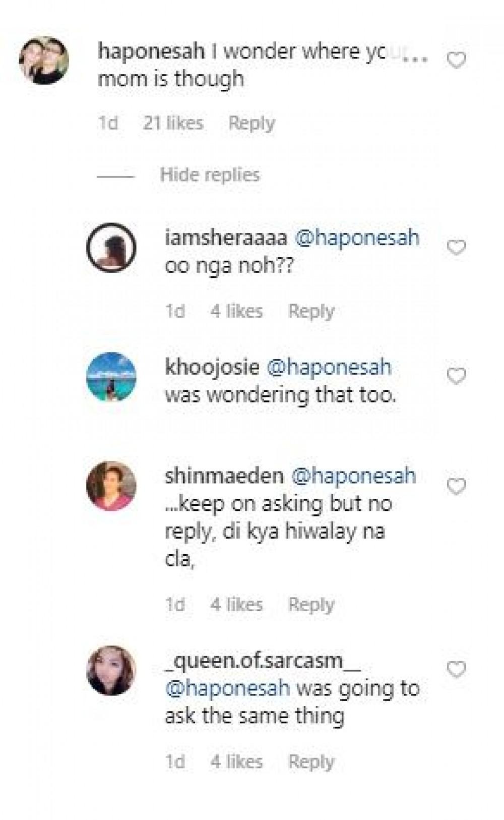Open the @haponesah mention in khoojosie's reply

(x=329, y=367)
